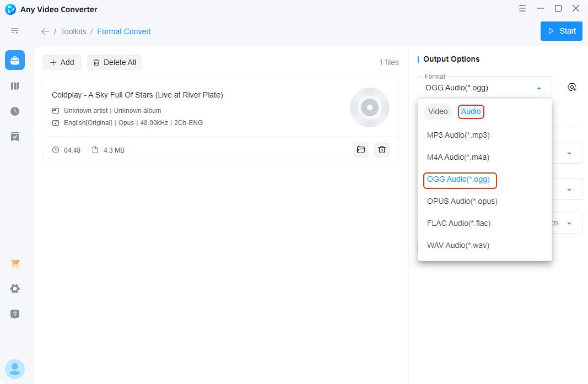The height and width of the screenshot is (384, 588).
Task: Click the book-shaped sidebar icon
Action: click(15, 86)
